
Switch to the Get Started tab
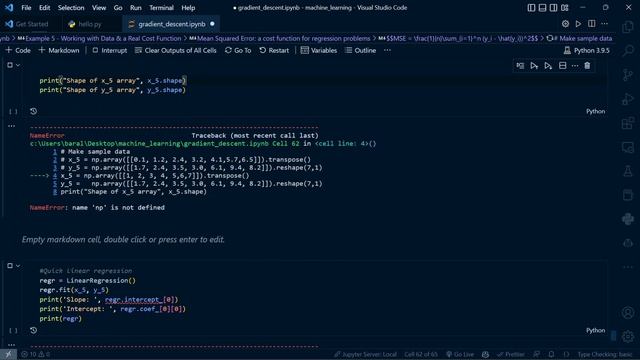(31, 24)
